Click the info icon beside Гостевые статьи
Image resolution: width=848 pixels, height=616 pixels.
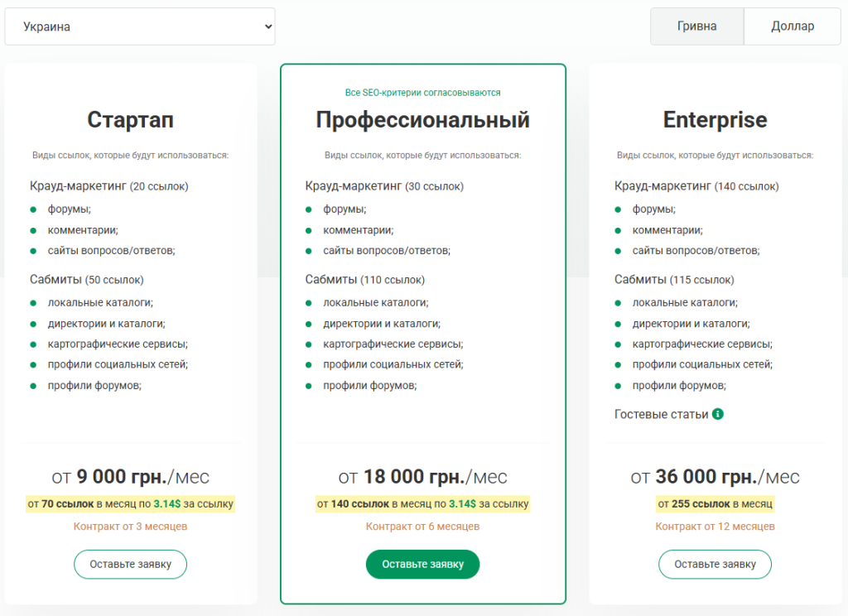click(x=718, y=414)
